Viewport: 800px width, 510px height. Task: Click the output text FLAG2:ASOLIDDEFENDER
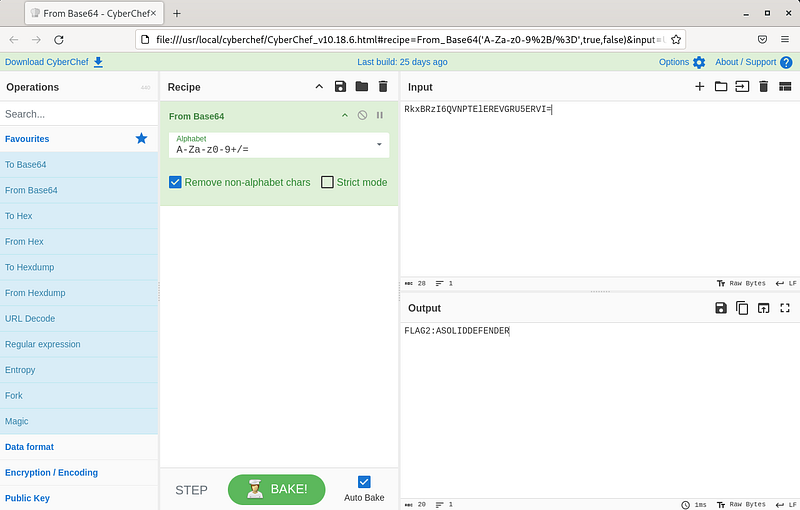457,330
